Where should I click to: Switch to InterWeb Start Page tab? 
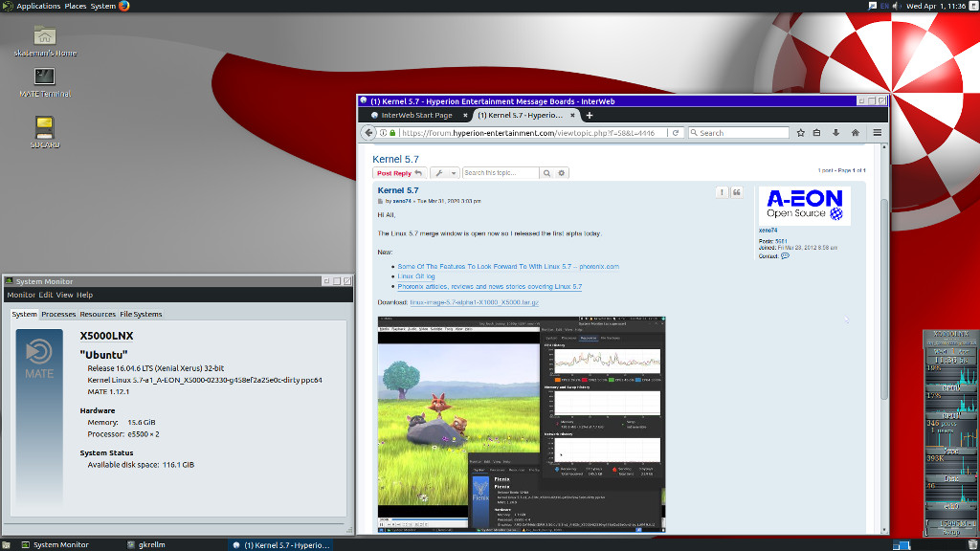(416, 115)
